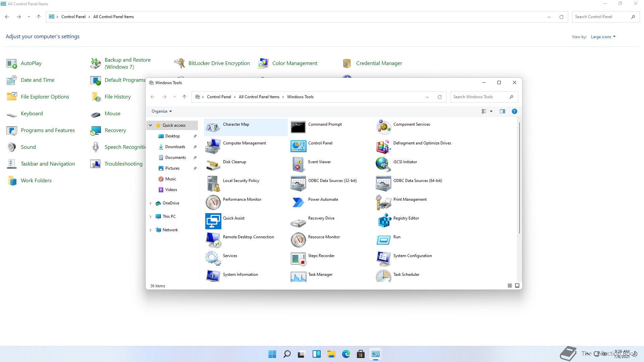Open the change view options dropdown arrow

(491, 111)
